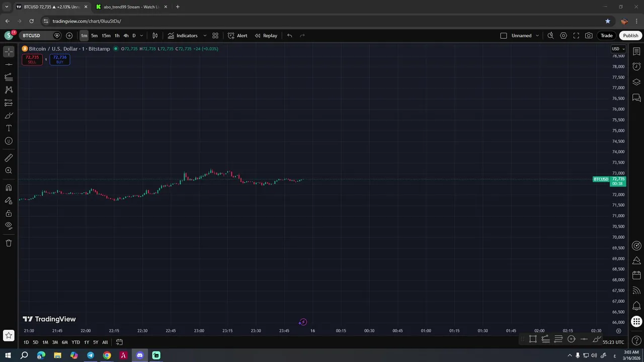Show hidden system tray icons chevron

point(570,355)
